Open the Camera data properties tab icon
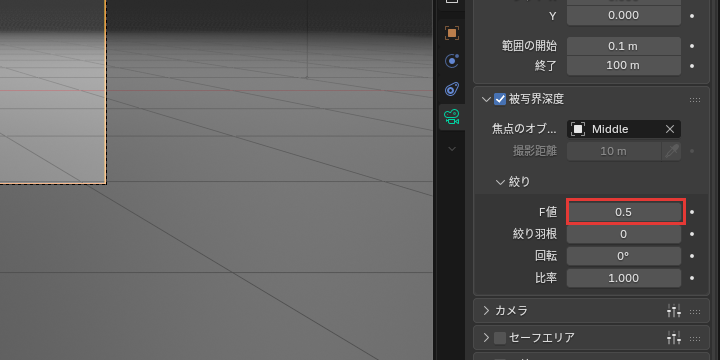 click(x=452, y=117)
